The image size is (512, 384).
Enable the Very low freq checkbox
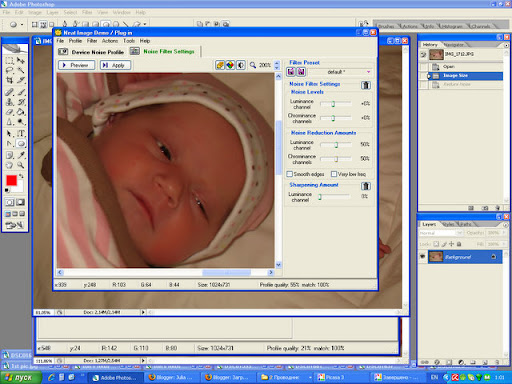(x=334, y=174)
